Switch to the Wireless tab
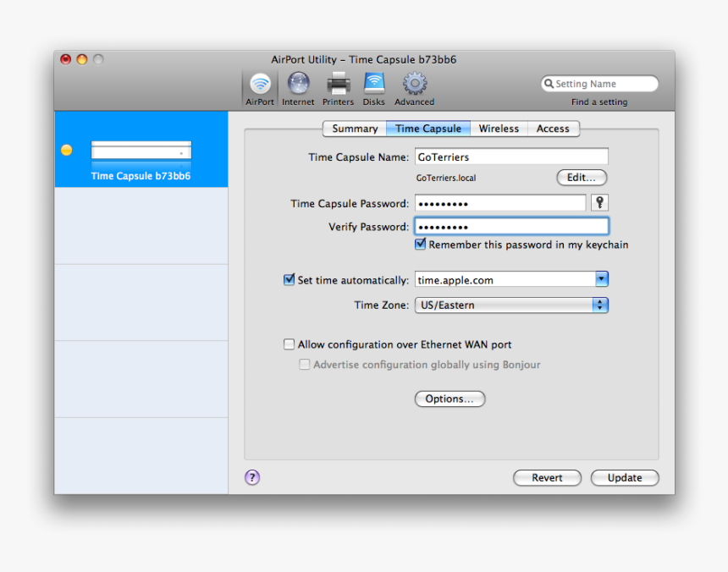 (499, 129)
